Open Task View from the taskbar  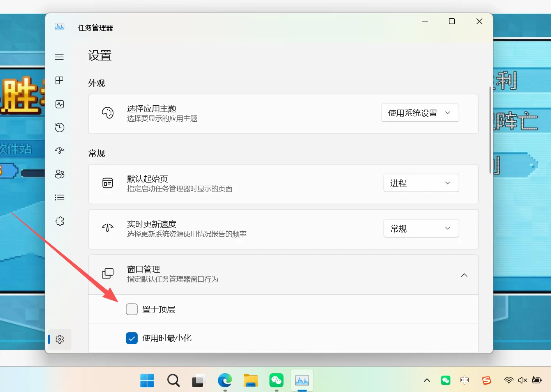point(199,380)
